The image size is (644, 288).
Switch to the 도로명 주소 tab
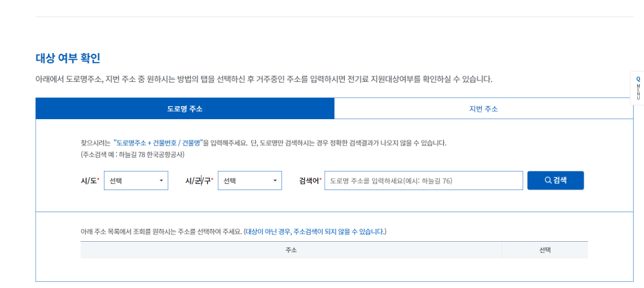(x=185, y=109)
